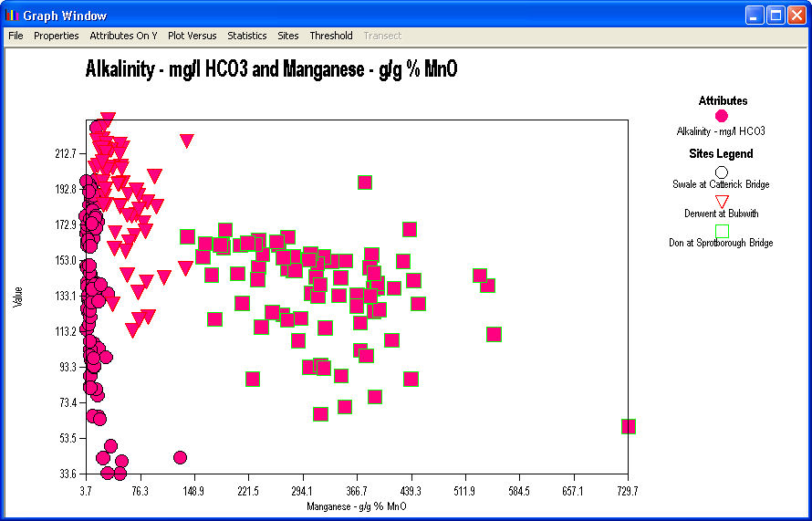
Task: Click the Attributes legend heading
Action: pyautogui.click(x=723, y=101)
